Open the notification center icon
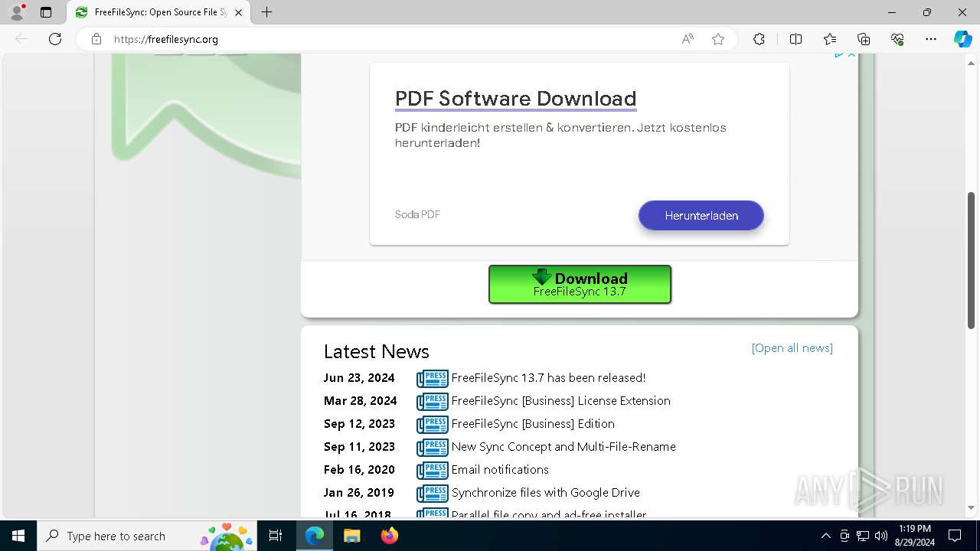This screenshot has height=551, width=980. pyautogui.click(x=955, y=536)
